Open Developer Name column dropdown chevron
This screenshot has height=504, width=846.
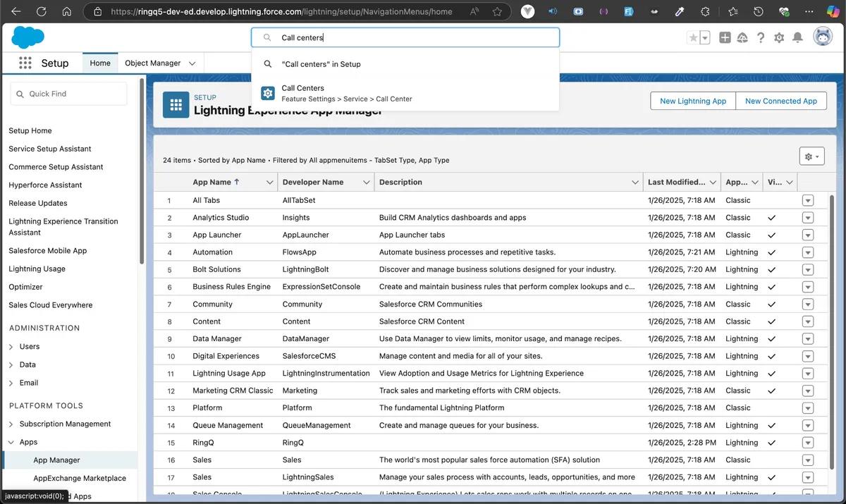(367, 183)
